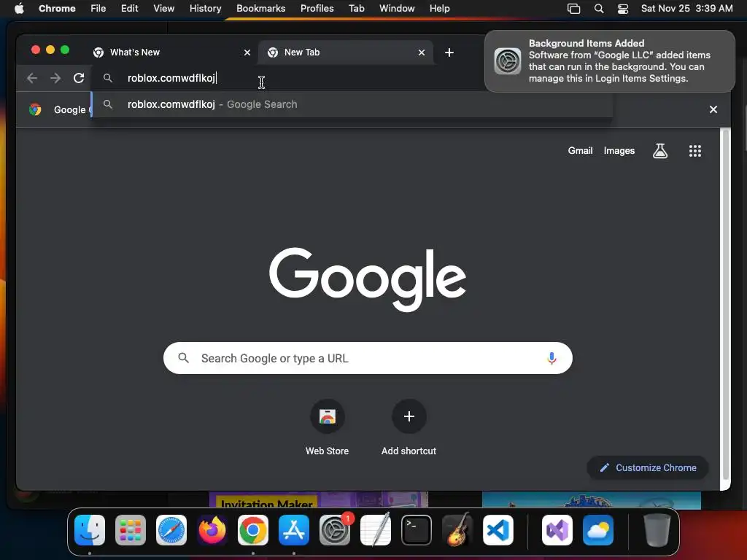Screen dimensions: 747x560
Task: Click the Chrome page vertical scrollbar
Action: [x=726, y=305]
